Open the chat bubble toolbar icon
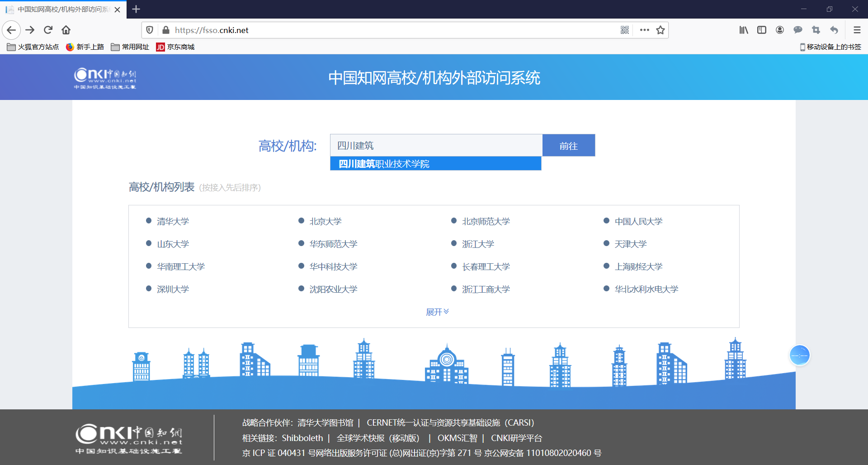Screen dimensions: 868x465 click(798, 30)
